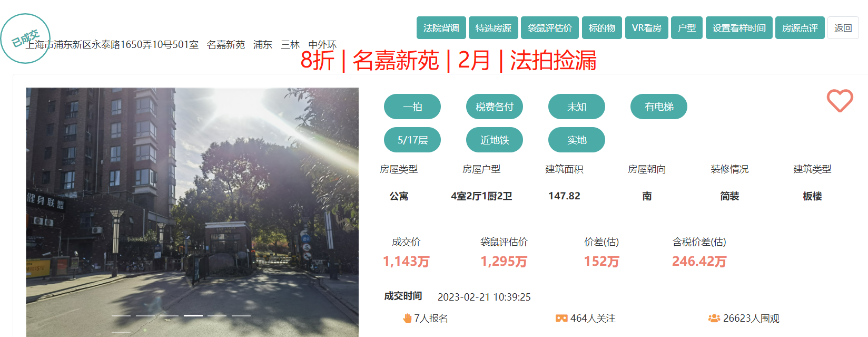This screenshot has width=868, height=337.
Task: Click the 已成交 round stamp badge
Action: coord(25,38)
